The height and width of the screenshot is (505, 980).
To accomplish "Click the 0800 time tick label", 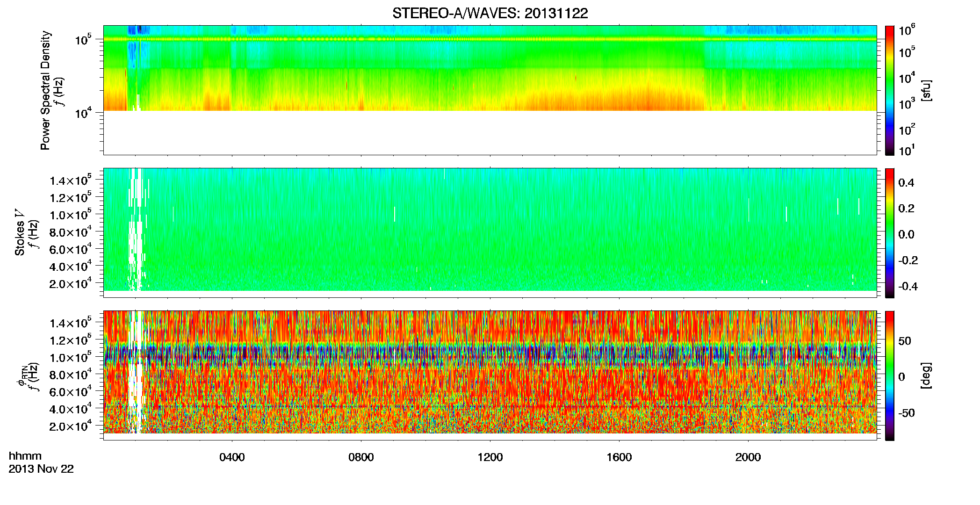I will coord(361,457).
